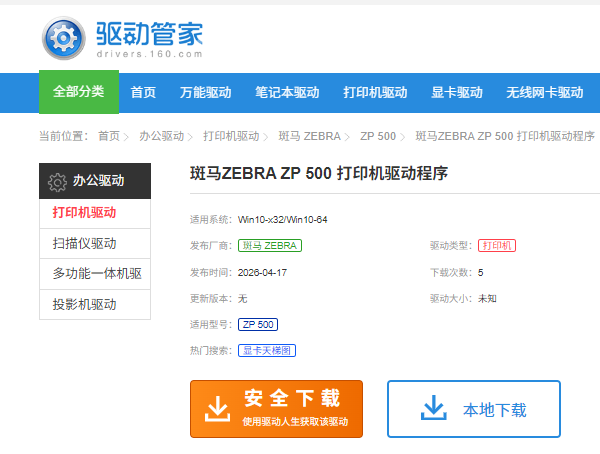
Task: Click 首页 in the breadcrumb
Action: 109,136
